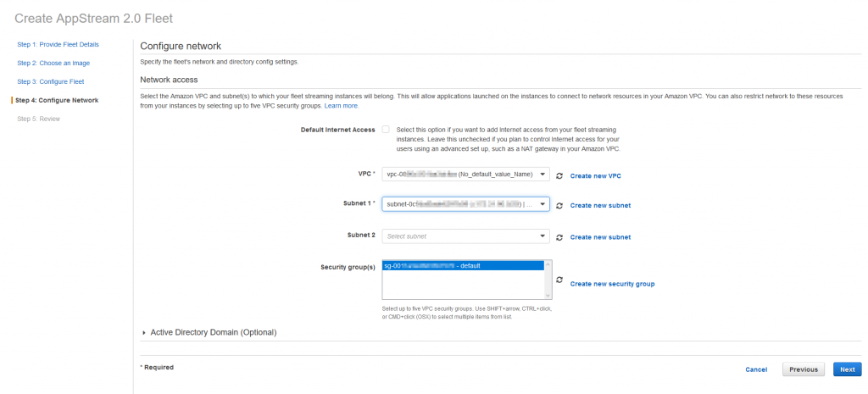Enable Default Internet Access checkbox
The height and width of the screenshot is (394, 868).
pyautogui.click(x=386, y=130)
